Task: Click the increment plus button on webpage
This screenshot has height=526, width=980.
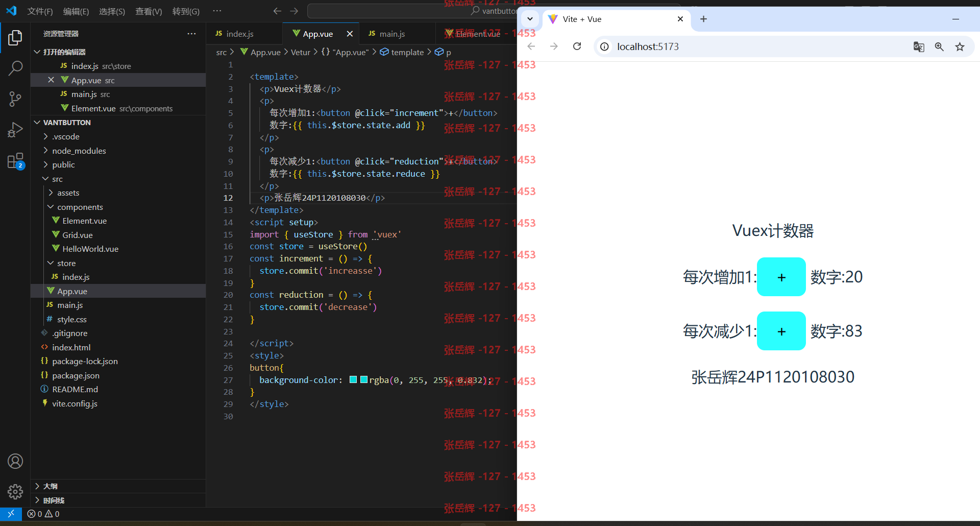Action: click(781, 277)
